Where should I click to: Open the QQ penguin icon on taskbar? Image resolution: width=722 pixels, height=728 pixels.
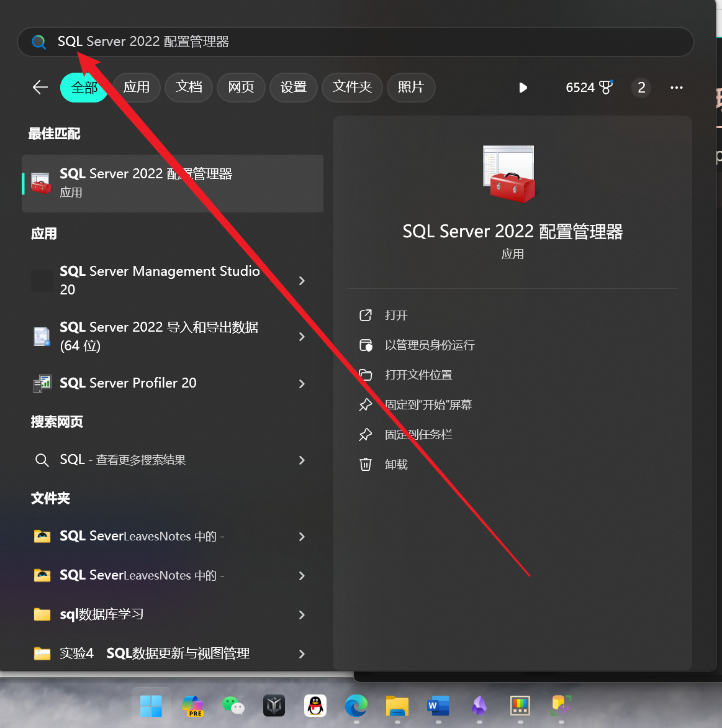(x=315, y=706)
